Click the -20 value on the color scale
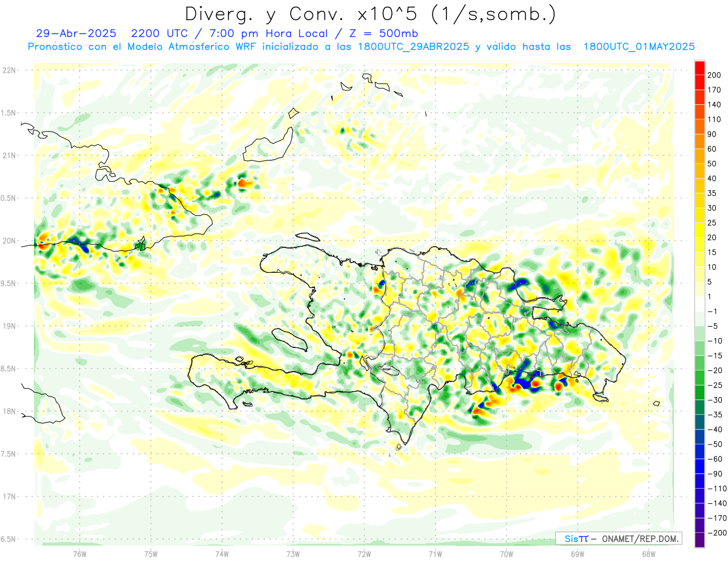The image size is (728, 562). click(x=715, y=370)
